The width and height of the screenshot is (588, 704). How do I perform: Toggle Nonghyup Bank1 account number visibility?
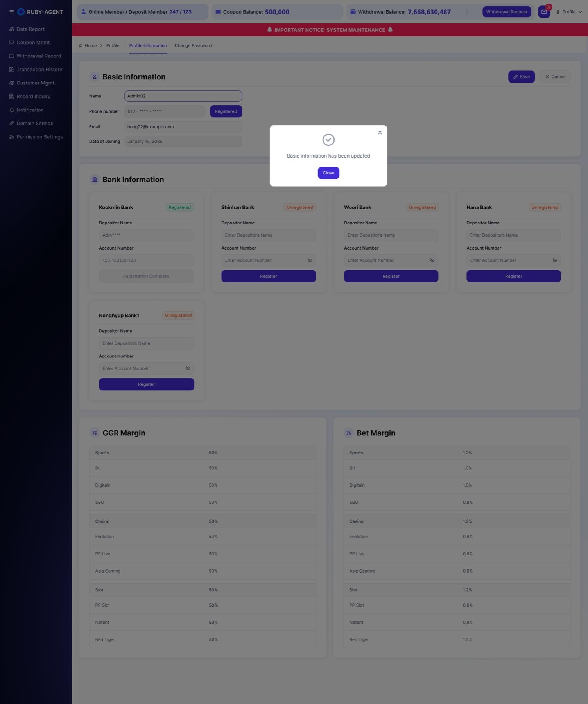click(188, 368)
